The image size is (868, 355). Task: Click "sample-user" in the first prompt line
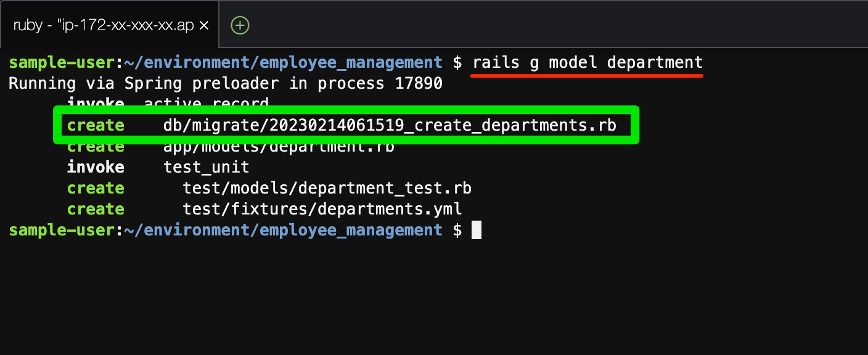point(62,63)
